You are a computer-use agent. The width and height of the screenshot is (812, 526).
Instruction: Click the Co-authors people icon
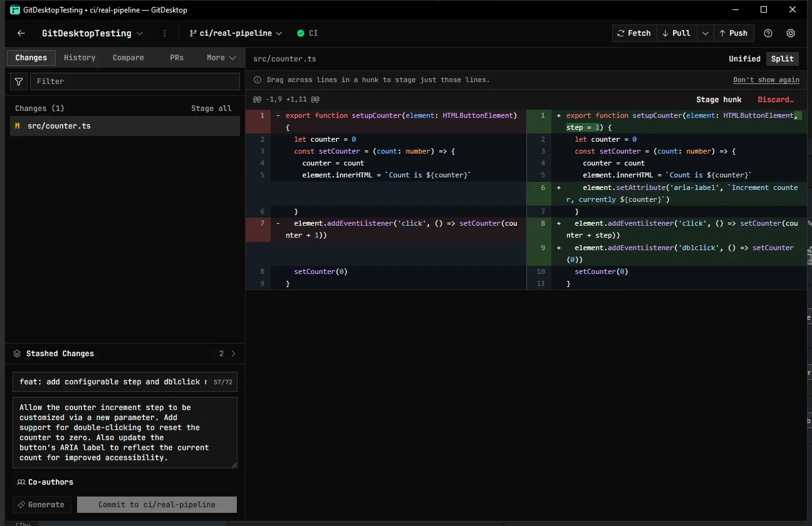coord(21,482)
